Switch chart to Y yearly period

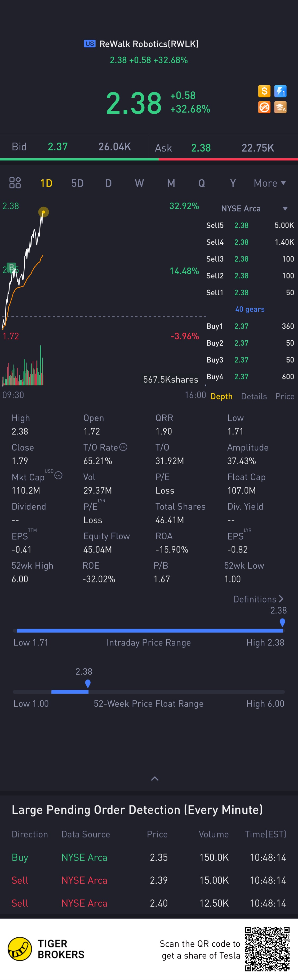click(233, 183)
